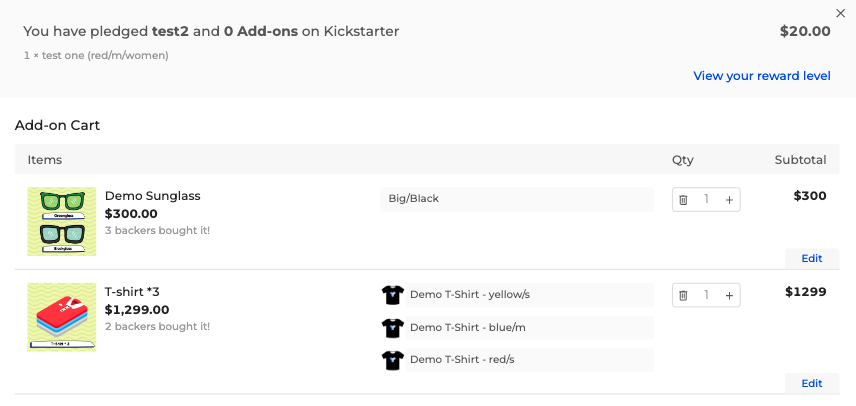The width and height of the screenshot is (856, 406).
Task: Edit the T-shirt *3 add-on
Action: (812, 383)
